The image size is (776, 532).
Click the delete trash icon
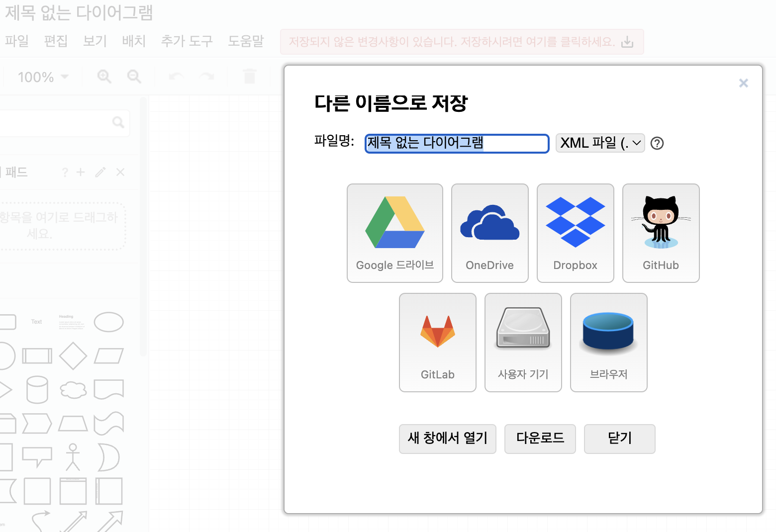click(250, 76)
